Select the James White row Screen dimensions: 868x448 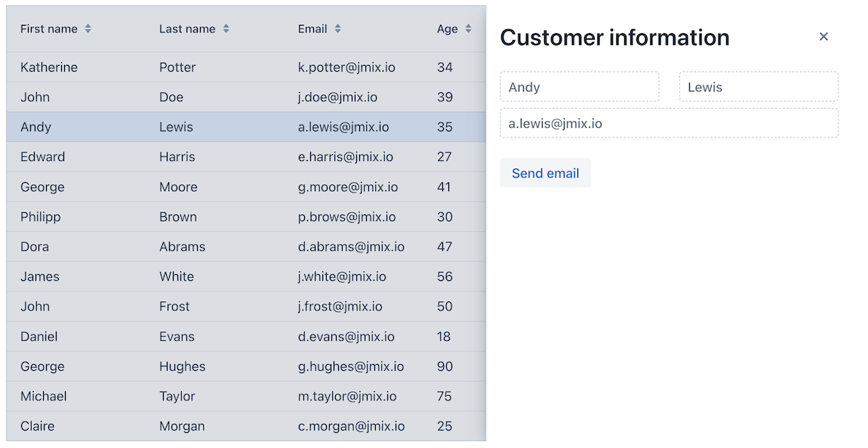coord(226,277)
